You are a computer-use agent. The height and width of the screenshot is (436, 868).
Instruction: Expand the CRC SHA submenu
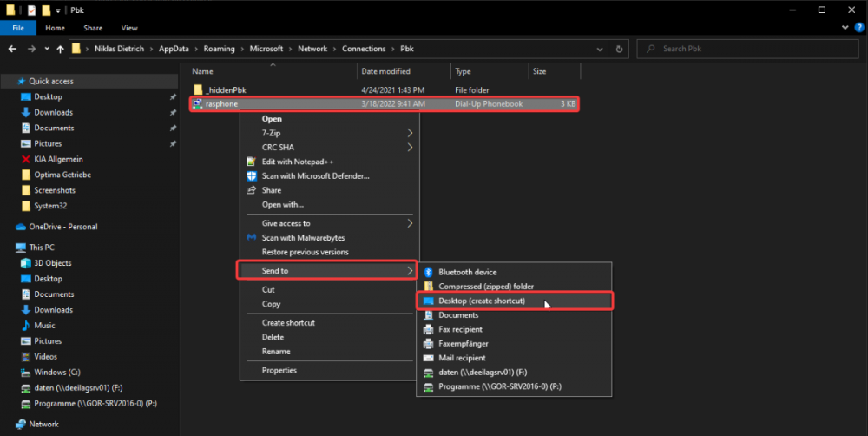coord(410,148)
